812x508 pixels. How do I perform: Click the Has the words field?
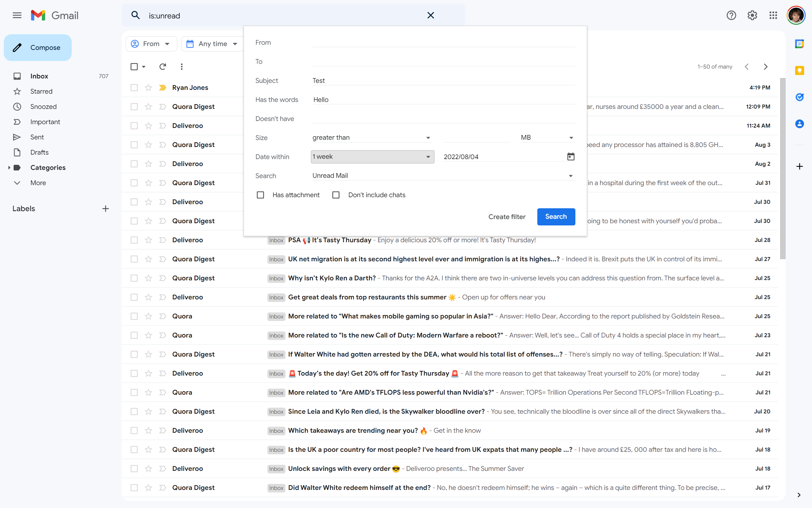[443, 100]
